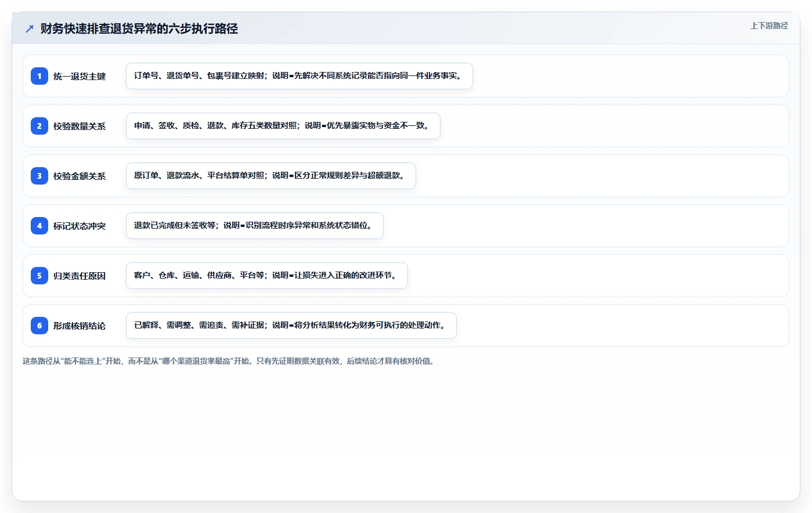Click the description box starting 申请、签收、质检
Viewport: 812px width, 513px height.
pos(283,126)
